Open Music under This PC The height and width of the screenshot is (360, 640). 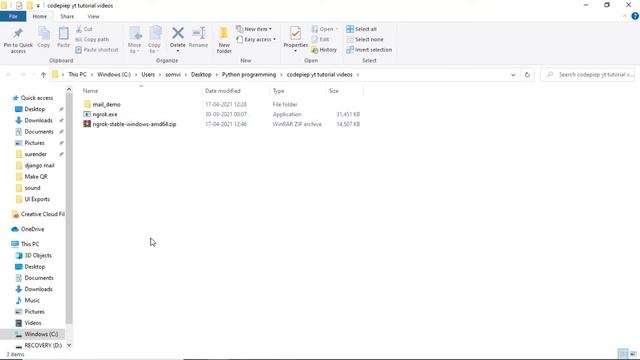32,300
